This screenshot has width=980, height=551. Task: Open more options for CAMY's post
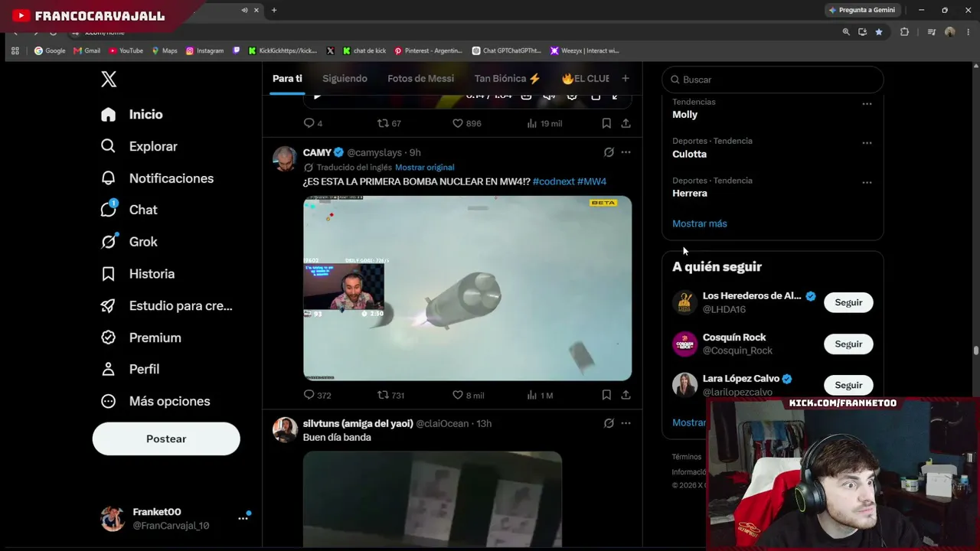626,152
